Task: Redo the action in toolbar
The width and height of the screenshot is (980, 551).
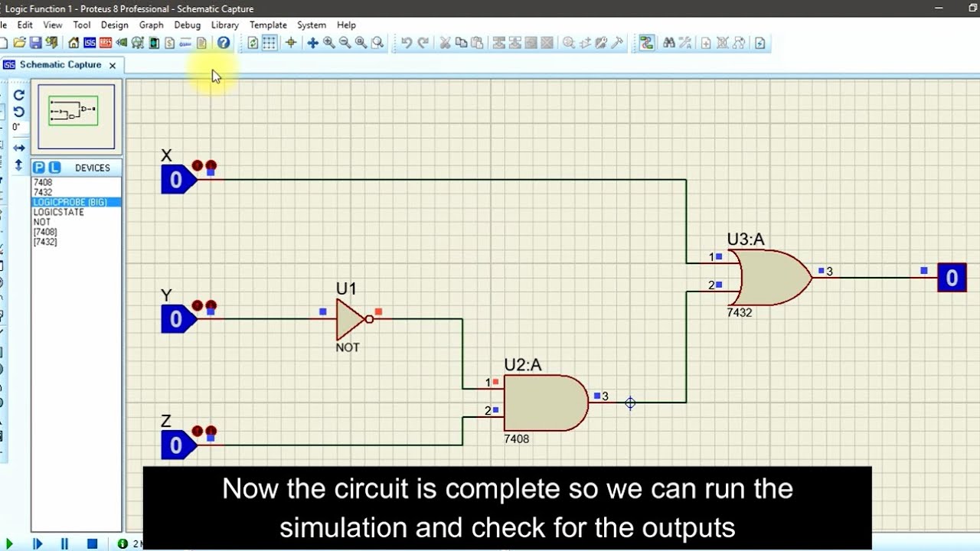Action: 423,43
